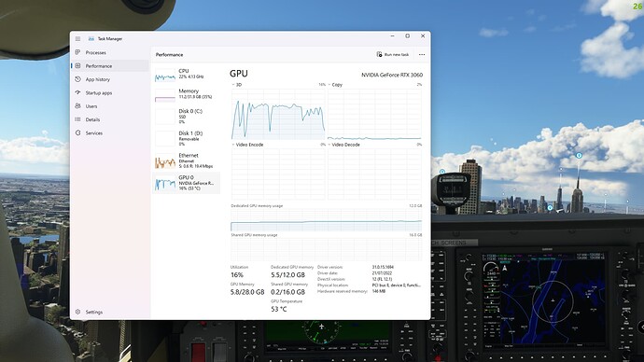Screen dimensions: 644x362
Task: Click the Startup apps gauge icon
Action: click(77, 92)
